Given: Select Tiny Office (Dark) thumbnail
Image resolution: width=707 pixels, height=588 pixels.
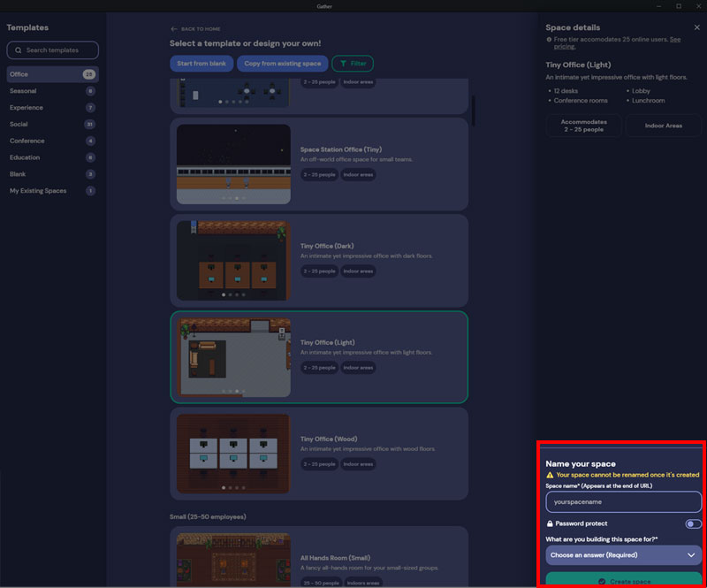Looking at the screenshot, I should click(x=233, y=261).
